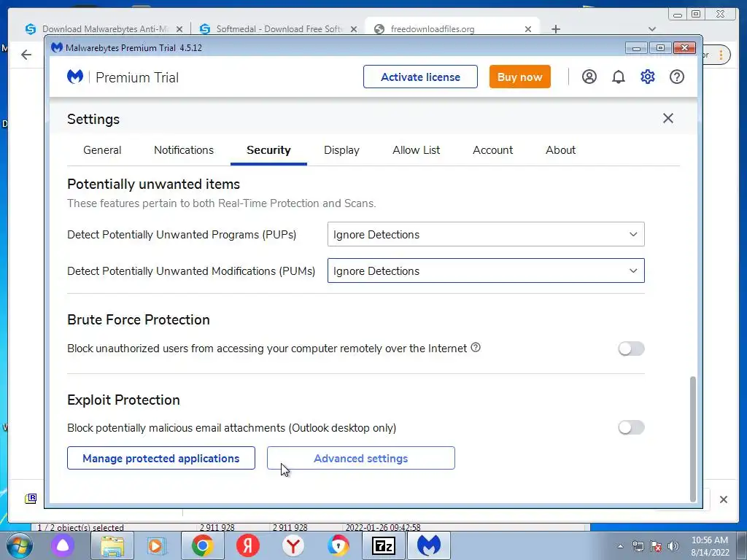The height and width of the screenshot is (560, 747).
Task: Click the Exploit Protection heading
Action: click(123, 400)
